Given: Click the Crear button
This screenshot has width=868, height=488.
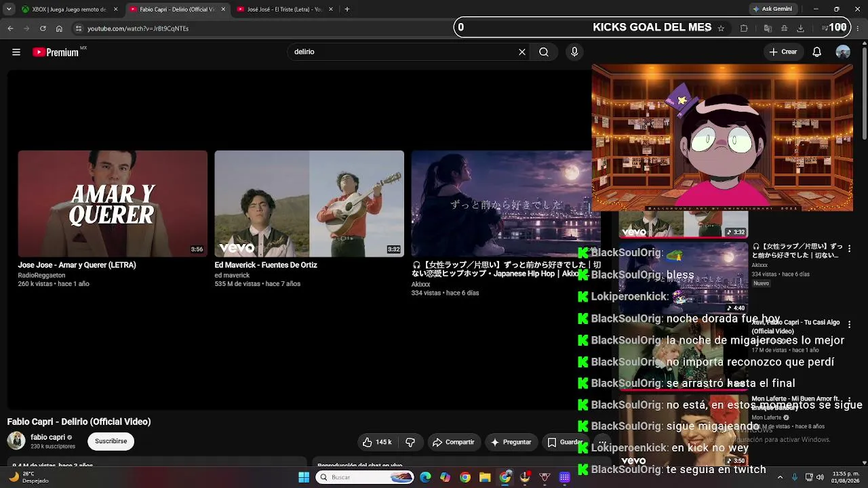Looking at the screenshot, I should pos(783,52).
